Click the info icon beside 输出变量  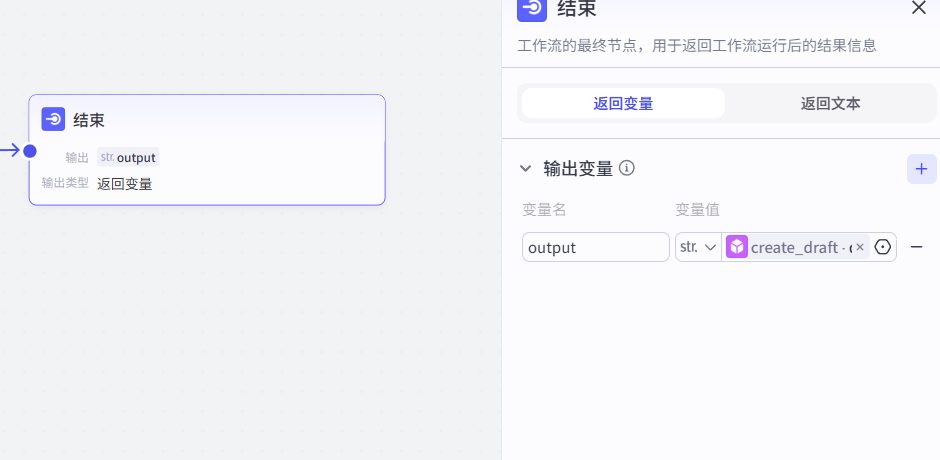[x=627, y=168]
